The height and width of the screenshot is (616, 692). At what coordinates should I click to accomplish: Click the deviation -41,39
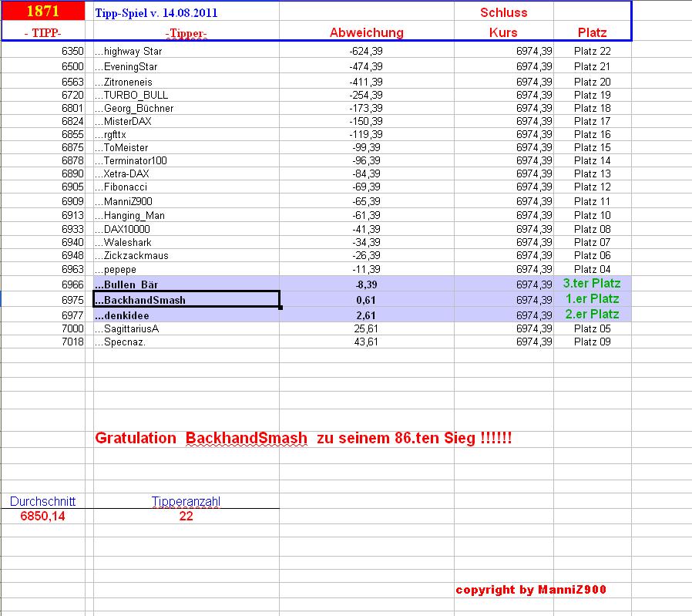(x=366, y=230)
